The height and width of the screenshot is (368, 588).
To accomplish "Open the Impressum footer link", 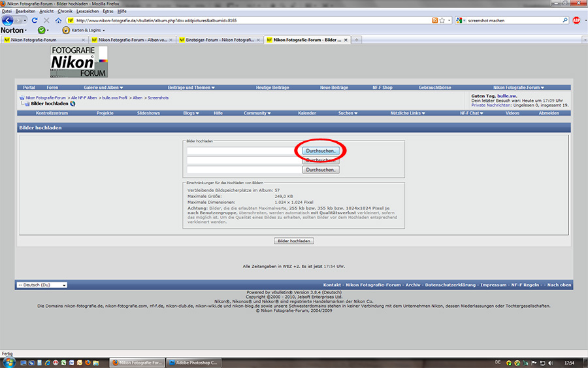I will [493, 285].
